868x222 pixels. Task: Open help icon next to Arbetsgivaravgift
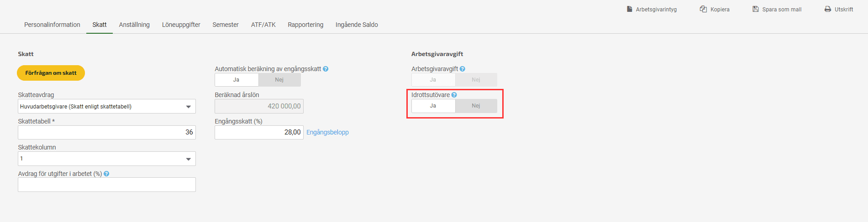tap(463, 69)
